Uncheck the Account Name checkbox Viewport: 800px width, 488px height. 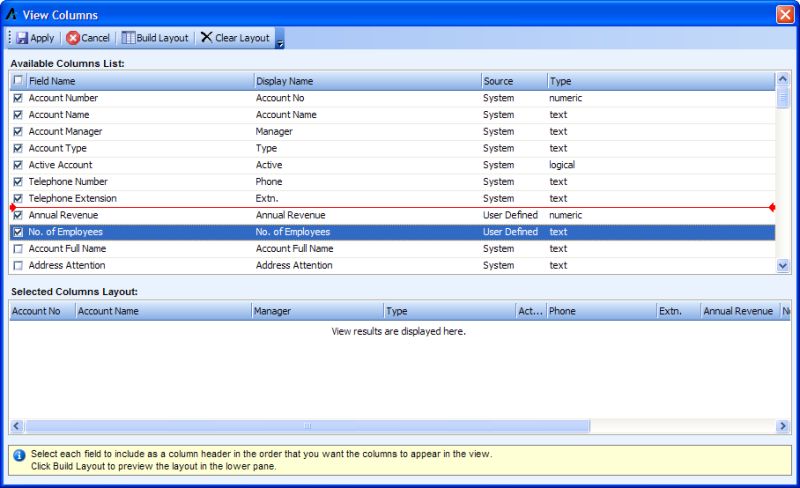pyautogui.click(x=18, y=115)
